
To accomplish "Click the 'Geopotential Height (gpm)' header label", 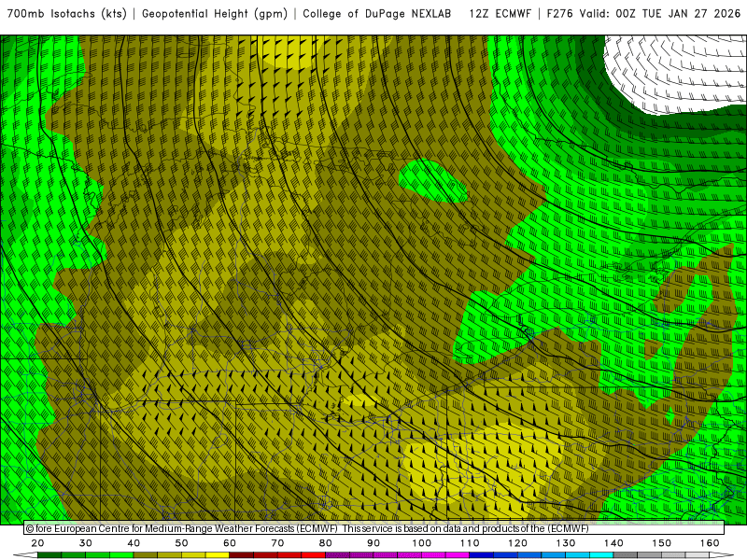I will pos(215,14).
